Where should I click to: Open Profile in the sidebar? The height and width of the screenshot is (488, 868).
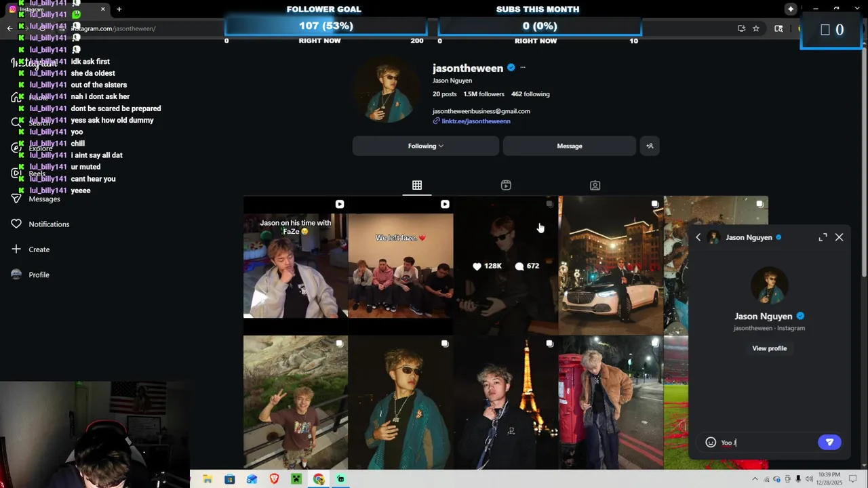(x=39, y=274)
